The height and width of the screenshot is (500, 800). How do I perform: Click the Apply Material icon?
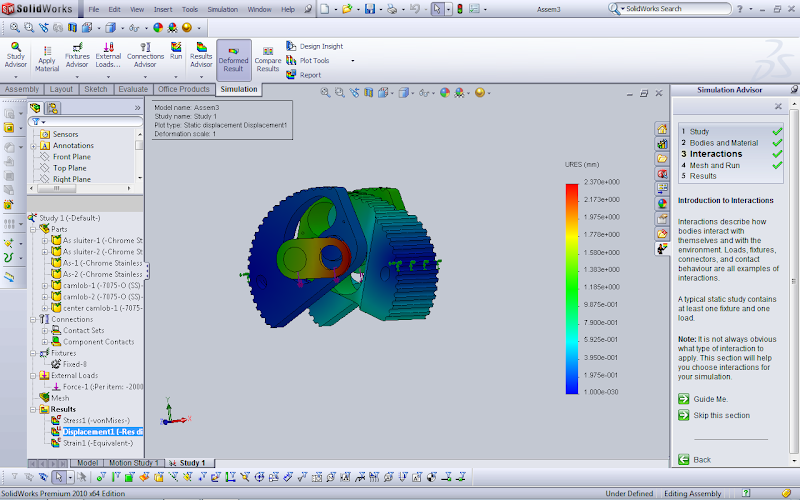click(x=47, y=57)
